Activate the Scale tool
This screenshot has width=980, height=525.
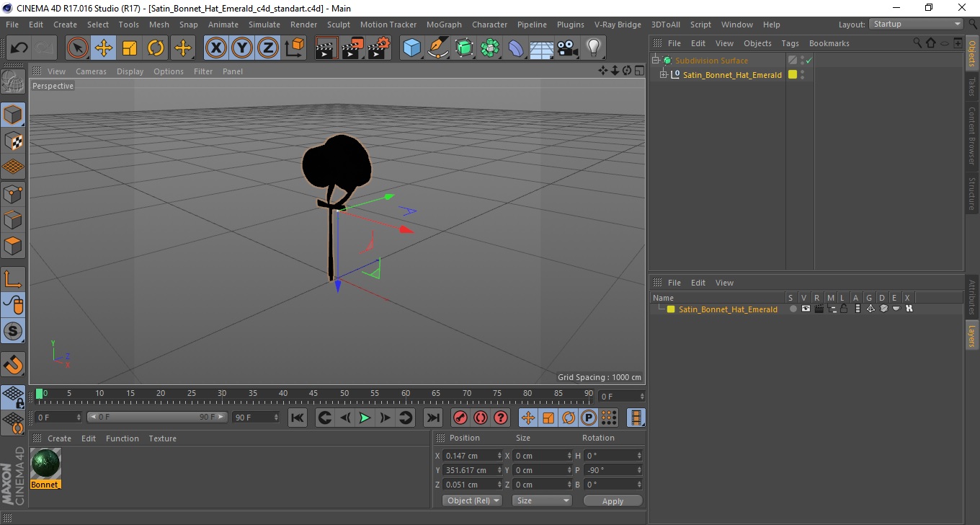(x=130, y=48)
